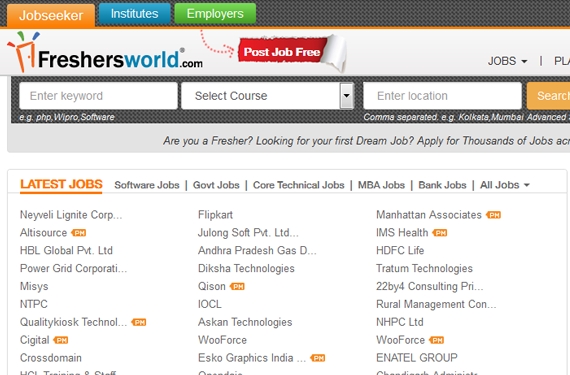Open the IOCL job link
The height and width of the screenshot is (375, 570).
[209, 304]
